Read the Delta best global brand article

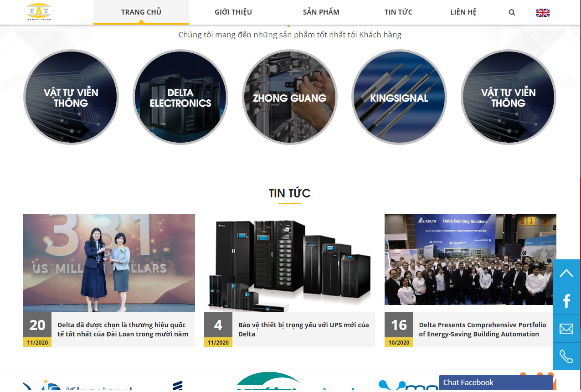coord(123,330)
